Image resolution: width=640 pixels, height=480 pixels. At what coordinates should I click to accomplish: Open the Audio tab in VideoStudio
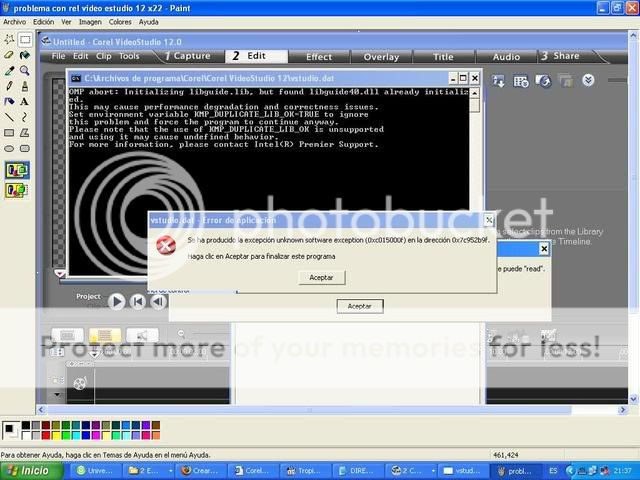point(506,57)
